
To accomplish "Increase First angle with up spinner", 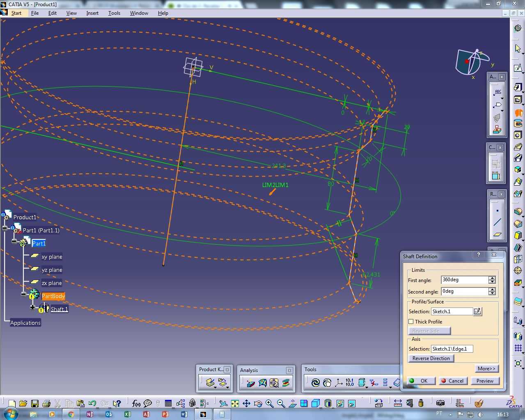I will click(x=492, y=278).
